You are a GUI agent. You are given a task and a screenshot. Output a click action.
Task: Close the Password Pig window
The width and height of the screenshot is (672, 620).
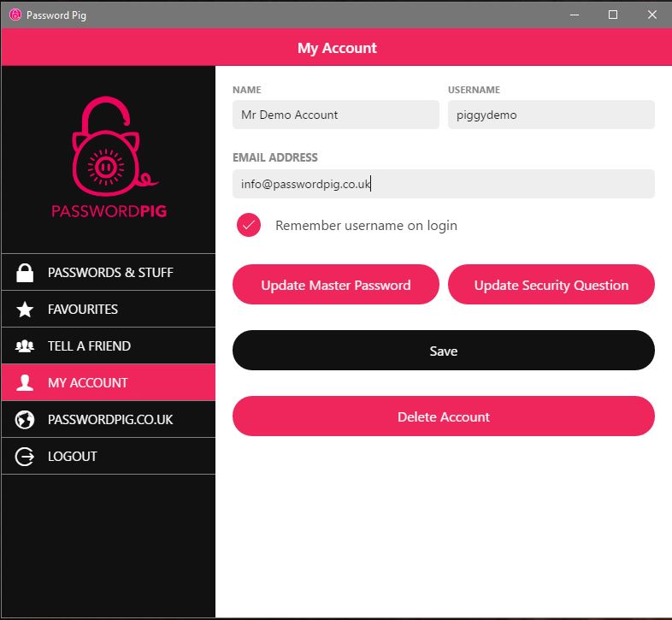coord(651,15)
